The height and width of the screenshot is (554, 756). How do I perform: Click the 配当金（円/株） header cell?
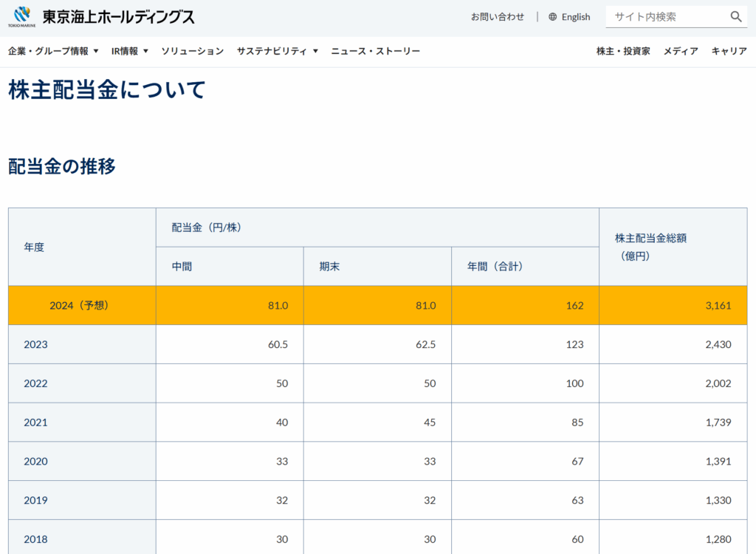pos(377,228)
